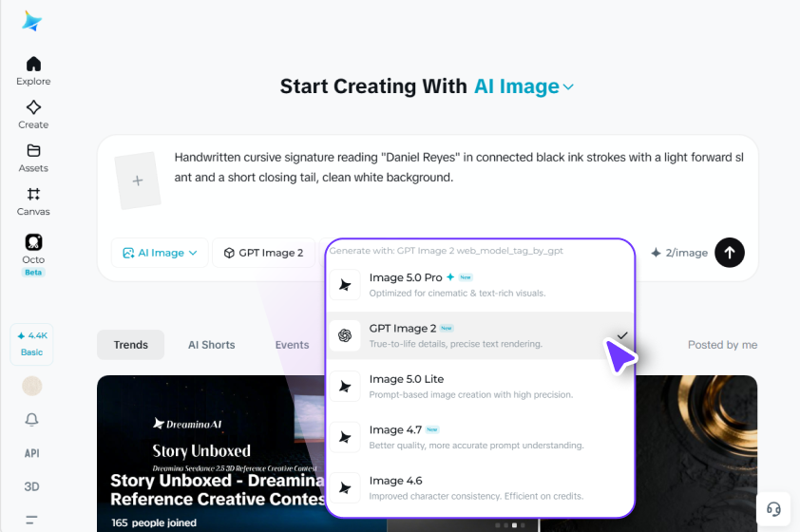The image size is (800, 532).
Task: Edit the signature prompt text field
Action: (x=459, y=167)
